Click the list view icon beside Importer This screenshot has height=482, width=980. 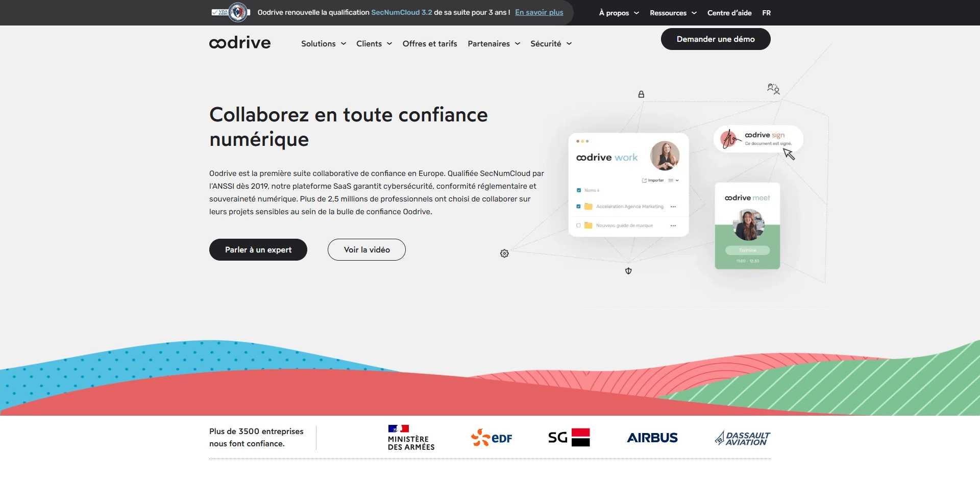pos(671,180)
